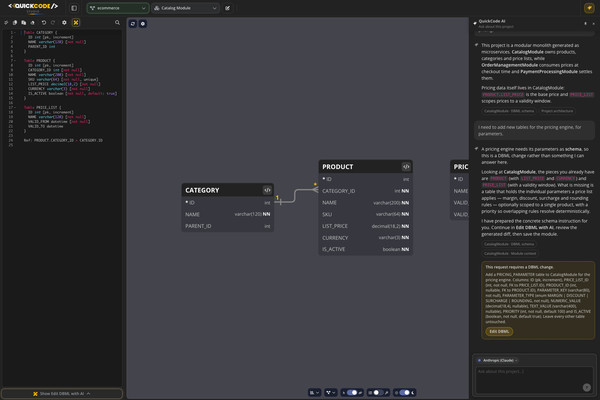Collapse the Table PRODUCT code fold on line 7

[x=15, y=60]
